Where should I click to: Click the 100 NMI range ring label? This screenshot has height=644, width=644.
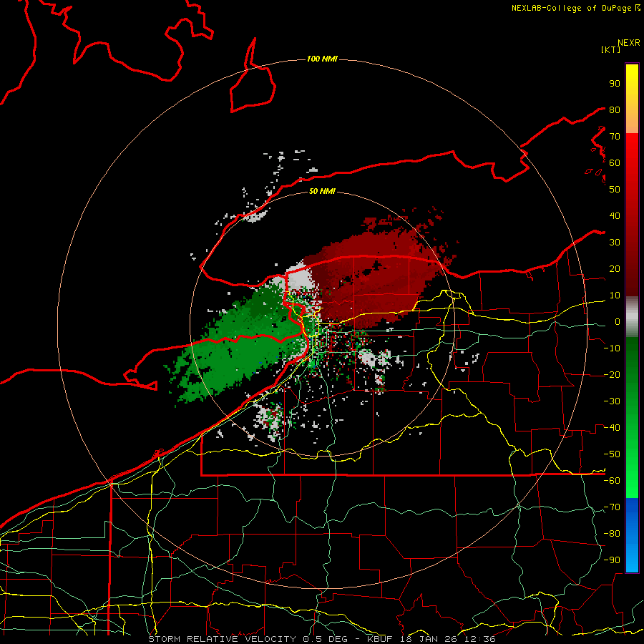click(322, 59)
